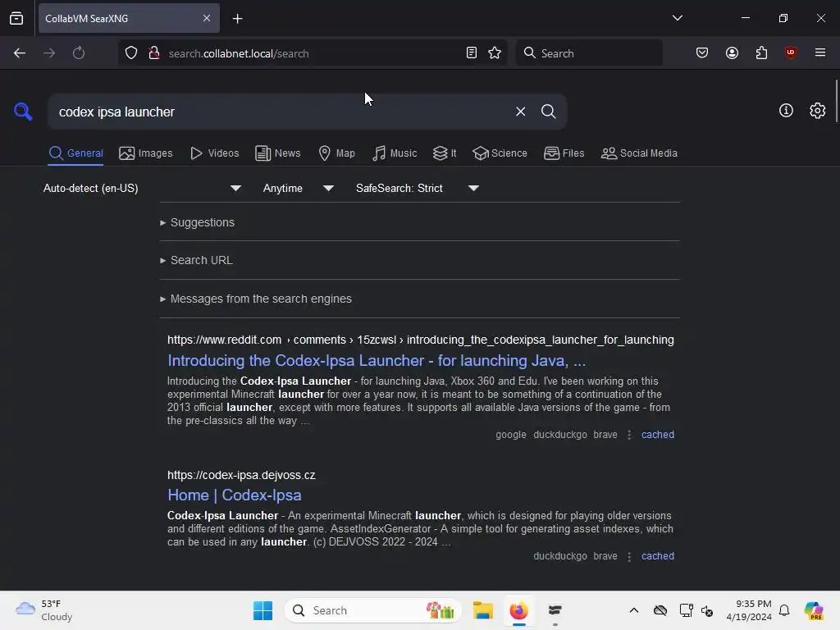The width and height of the screenshot is (840, 630).
Task: Open File Explorer from the taskbar
Action: point(482,610)
